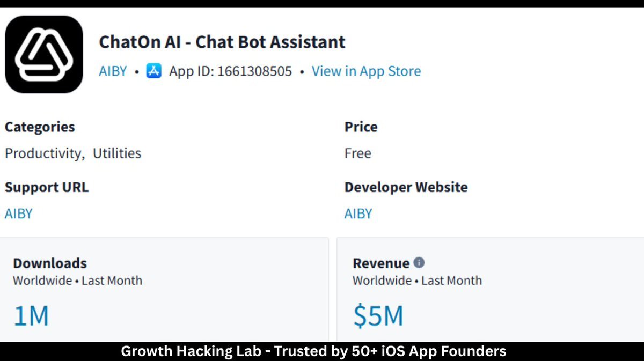The height and width of the screenshot is (361, 644).
Task: Click the Revenue card heading
Action: [x=380, y=263]
